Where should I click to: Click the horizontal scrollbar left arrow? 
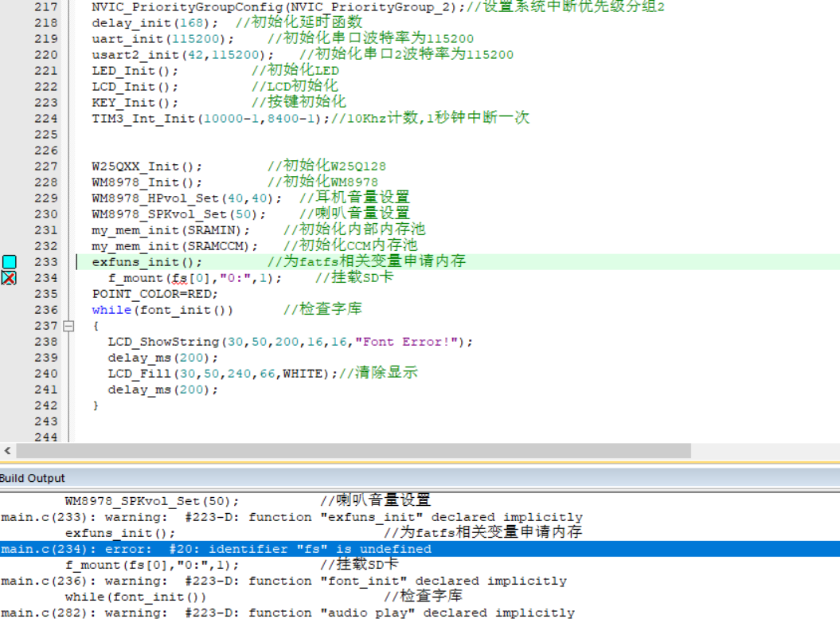(6, 450)
